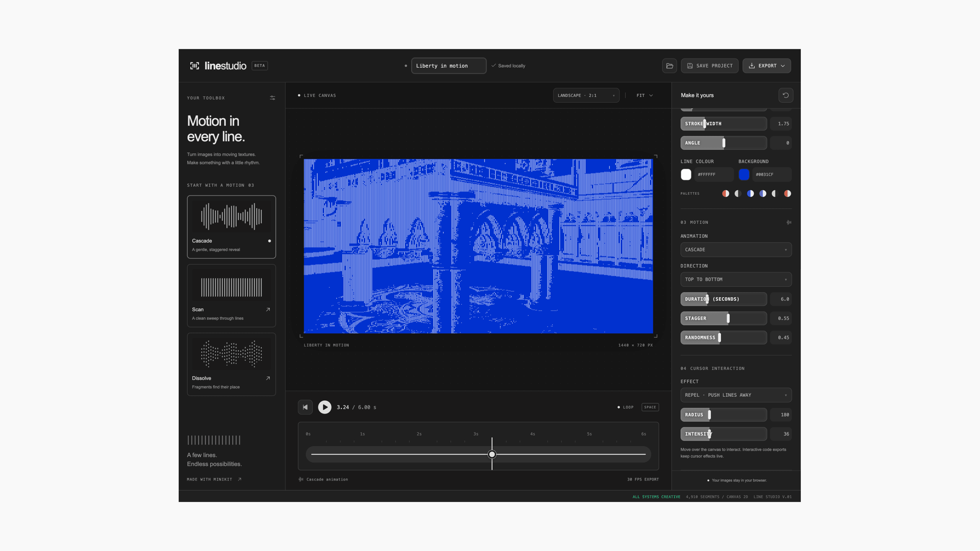Edit the background hex #0031CF field

[x=772, y=174]
